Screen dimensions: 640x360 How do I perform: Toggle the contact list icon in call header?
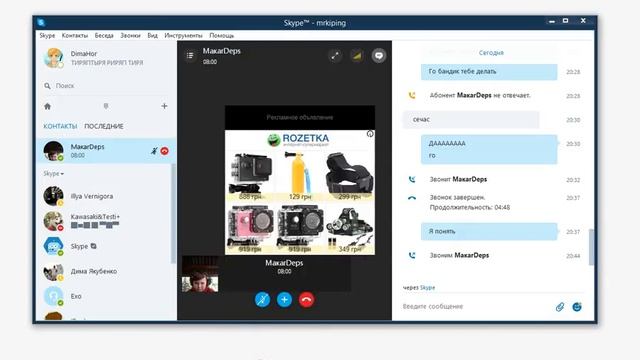190,55
